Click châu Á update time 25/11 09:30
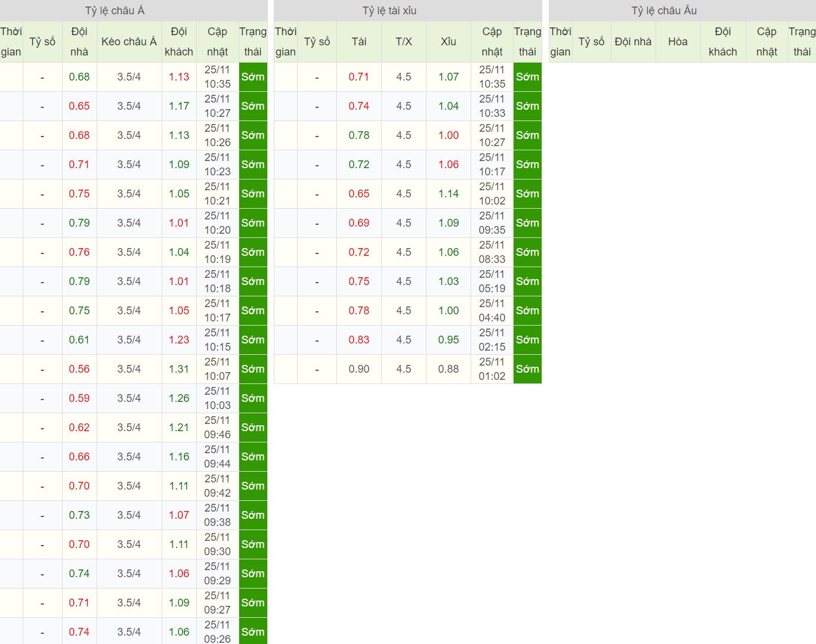Viewport: 816px width, 644px height. [x=217, y=544]
